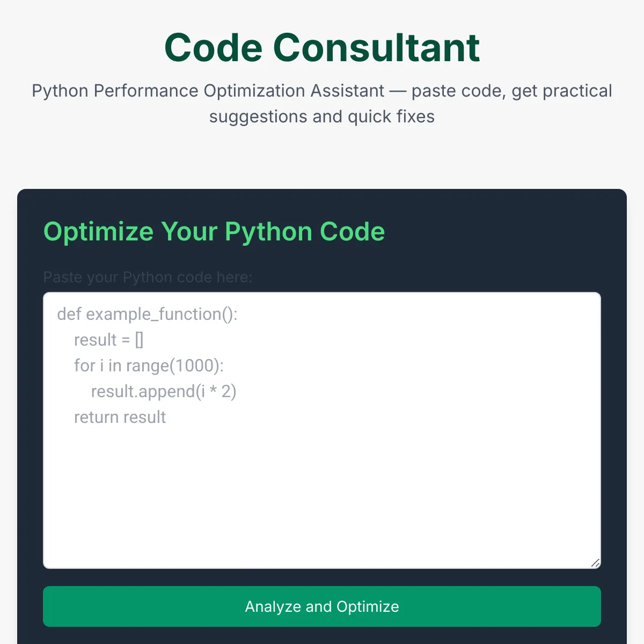Viewport: 644px width, 644px height.
Task: Click 'Python Performance Optimization Assistant' subtitle text
Action: [208, 91]
